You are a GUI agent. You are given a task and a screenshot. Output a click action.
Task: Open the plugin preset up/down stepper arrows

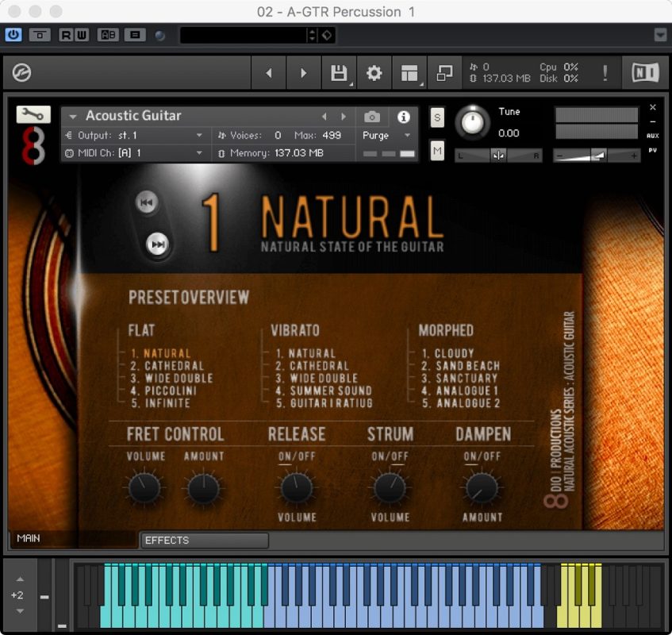click(313, 35)
